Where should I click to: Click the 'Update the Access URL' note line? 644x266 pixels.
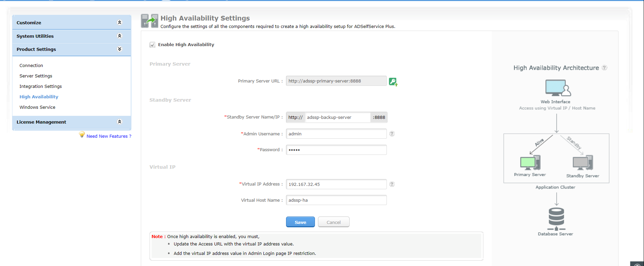coord(234,244)
